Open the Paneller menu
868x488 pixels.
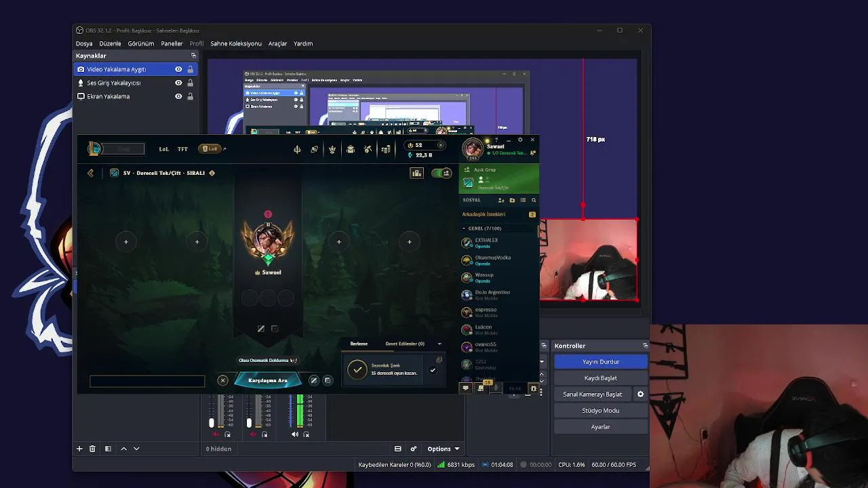(172, 43)
